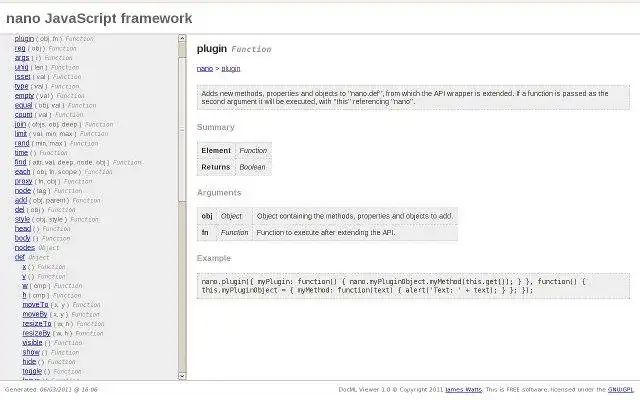Open the head function link
640x400 pixels.
(23, 229)
